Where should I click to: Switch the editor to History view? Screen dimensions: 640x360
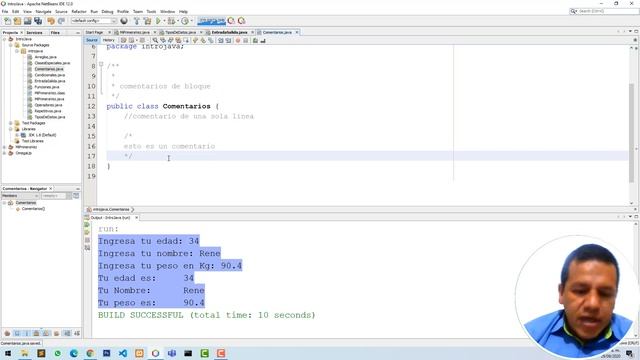[109, 40]
